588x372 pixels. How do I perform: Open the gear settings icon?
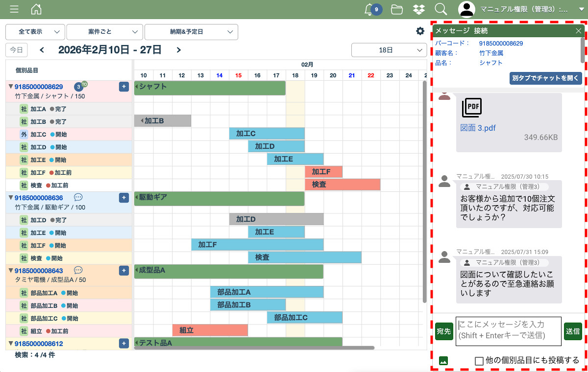coord(420,31)
